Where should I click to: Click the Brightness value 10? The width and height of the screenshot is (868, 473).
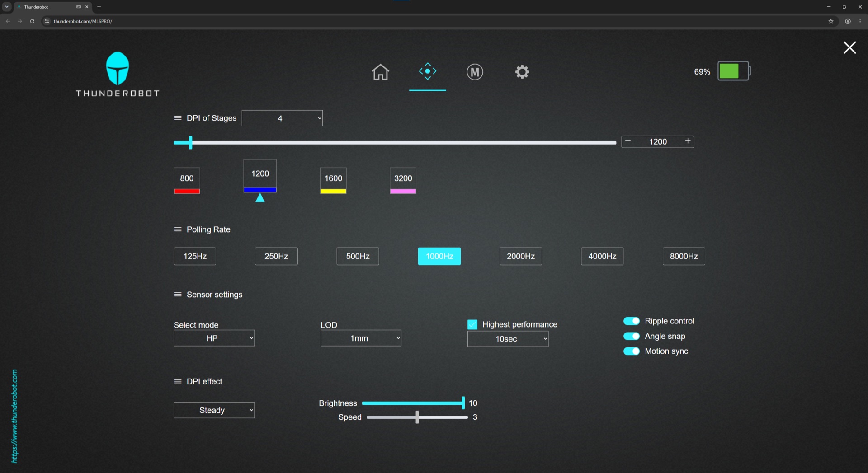pyautogui.click(x=473, y=403)
